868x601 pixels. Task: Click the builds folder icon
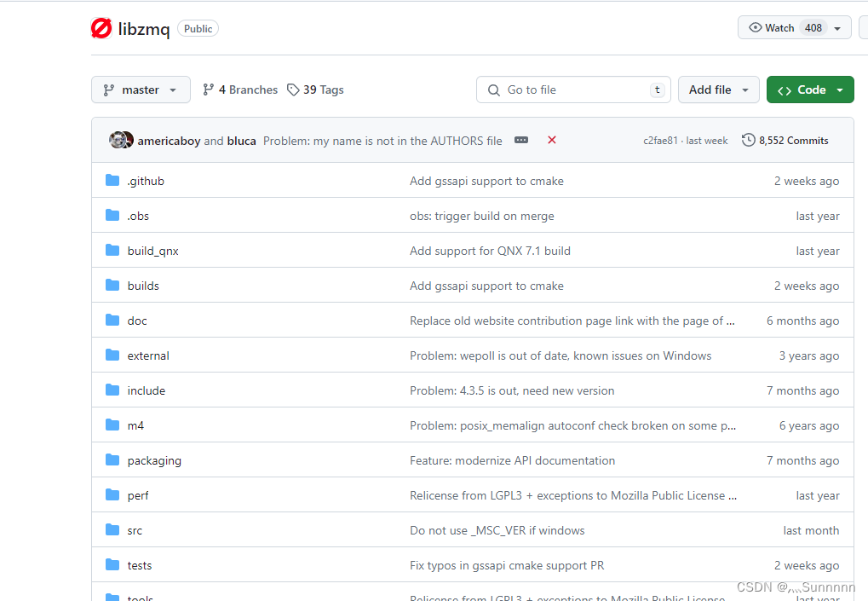click(112, 285)
